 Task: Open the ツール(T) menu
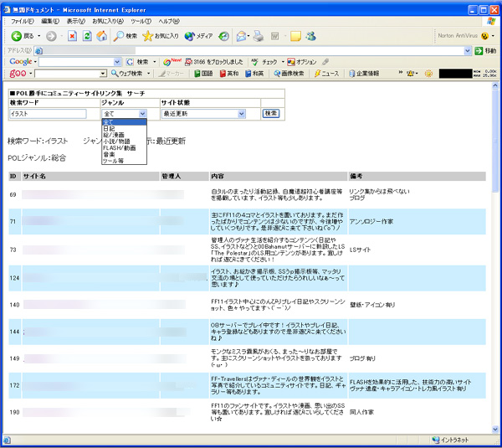[139, 20]
